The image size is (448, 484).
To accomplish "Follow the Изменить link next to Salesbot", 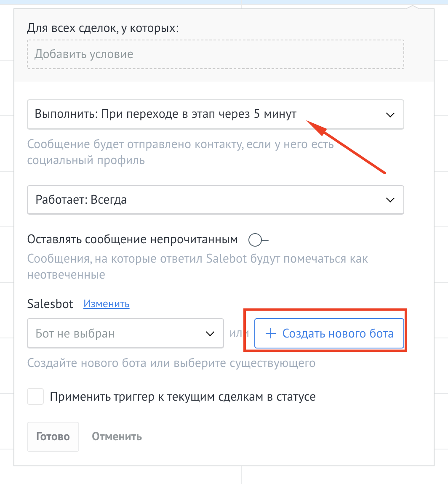I will click(x=107, y=304).
